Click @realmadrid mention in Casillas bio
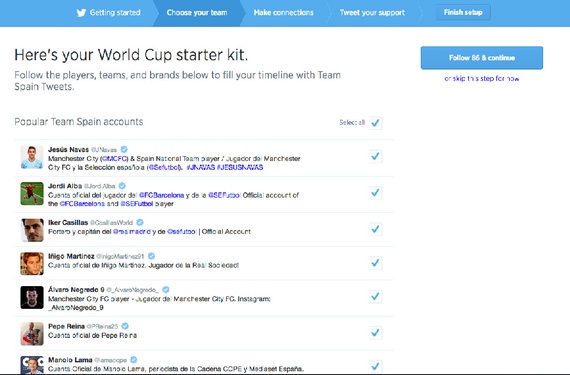This screenshot has width=570, height=375. pyautogui.click(x=132, y=231)
